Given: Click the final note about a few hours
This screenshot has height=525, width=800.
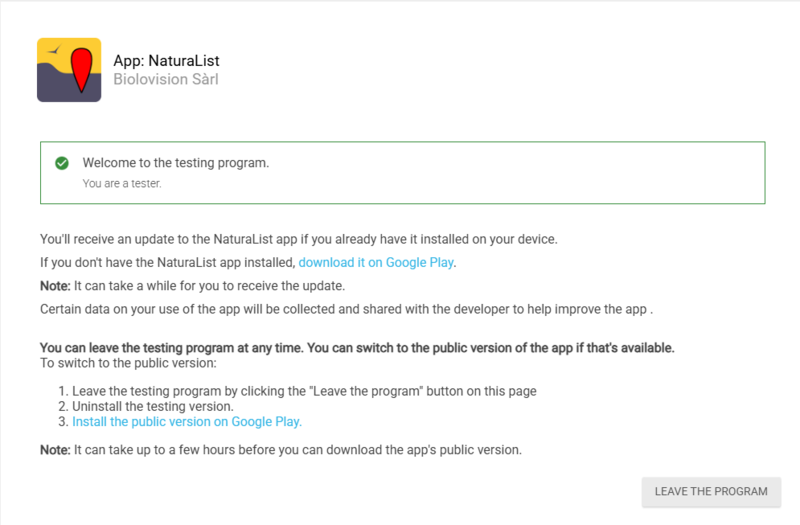Looking at the screenshot, I should (281, 450).
